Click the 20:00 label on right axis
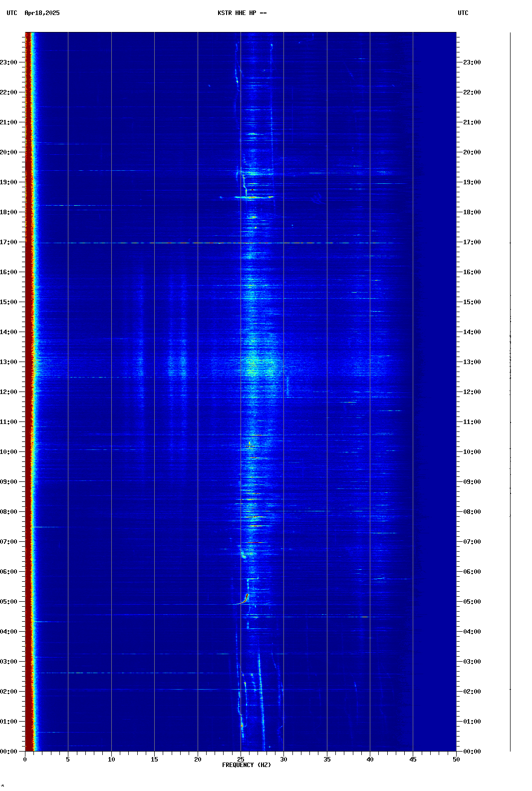 coord(472,152)
